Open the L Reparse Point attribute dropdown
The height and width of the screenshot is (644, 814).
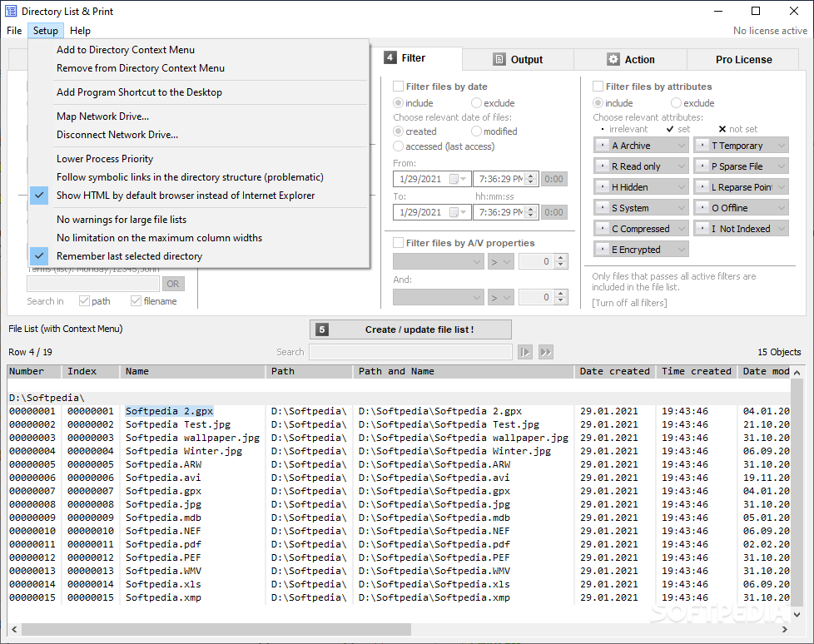point(741,187)
